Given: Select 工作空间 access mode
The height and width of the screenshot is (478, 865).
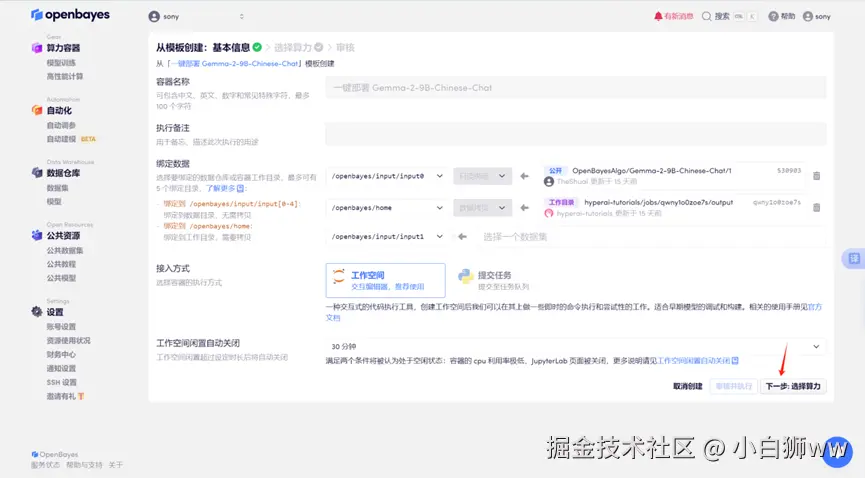Looking at the screenshot, I should [386, 280].
